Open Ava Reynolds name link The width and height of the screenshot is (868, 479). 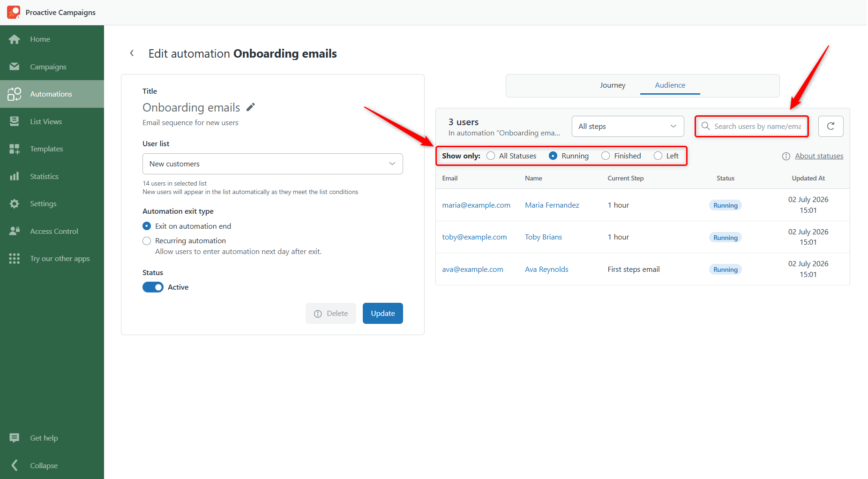(x=546, y=269)
